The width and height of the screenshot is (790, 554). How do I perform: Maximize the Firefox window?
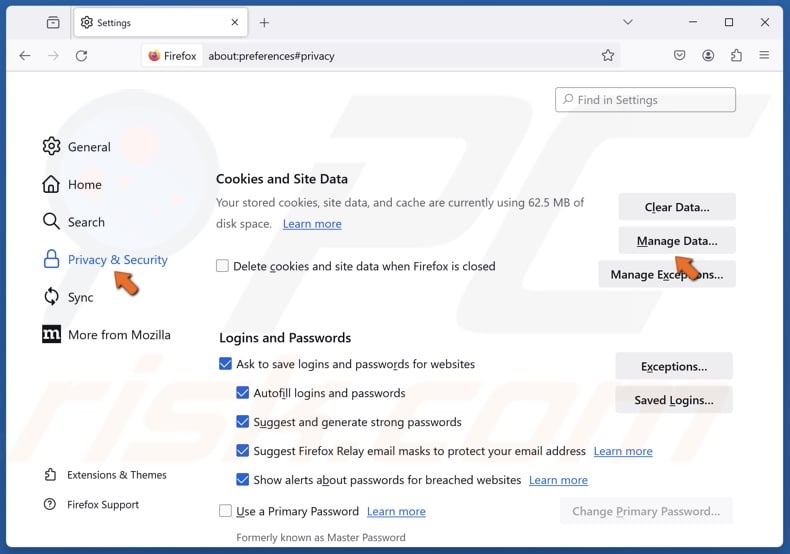[x=729, y=22]
